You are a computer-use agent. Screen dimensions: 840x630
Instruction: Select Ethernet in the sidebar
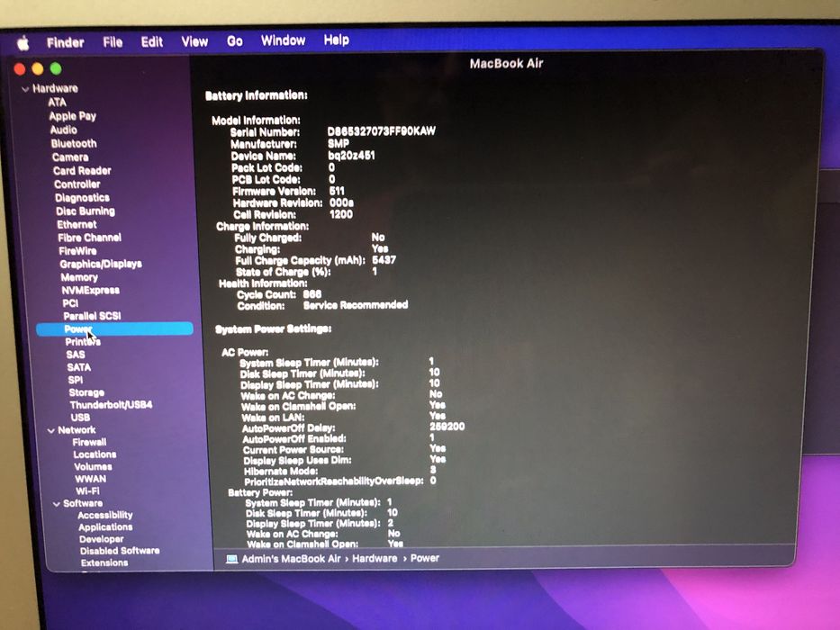[x=77, y=224]
